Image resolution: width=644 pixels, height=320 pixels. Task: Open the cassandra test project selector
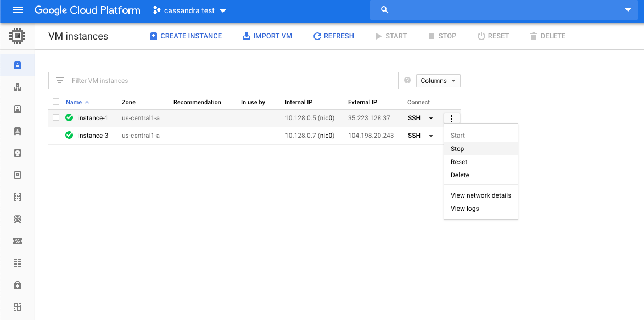click(x=190, y=10)
